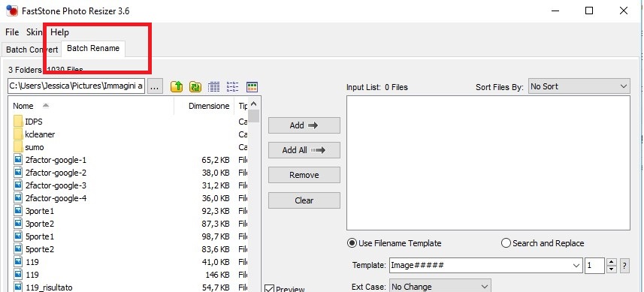The width and height of the screenshot is (644, 292).
Task: Open the IDPS folder
Action: point(33,122)
